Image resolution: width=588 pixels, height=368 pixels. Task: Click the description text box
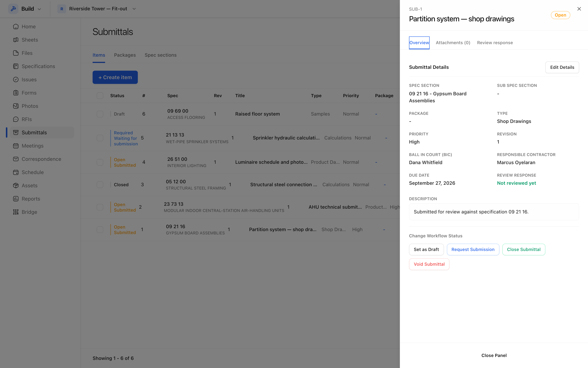coord(494,212)
